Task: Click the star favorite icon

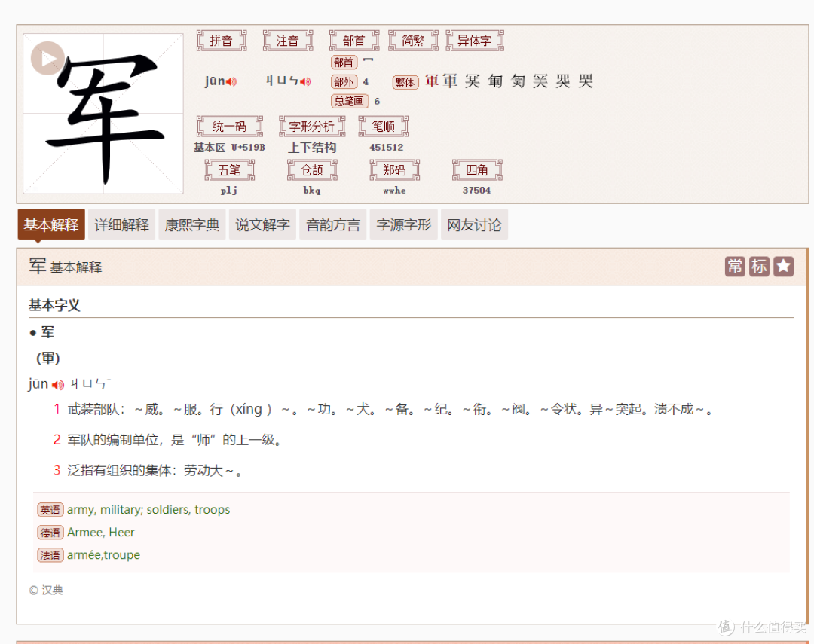Action: (783, 266)
